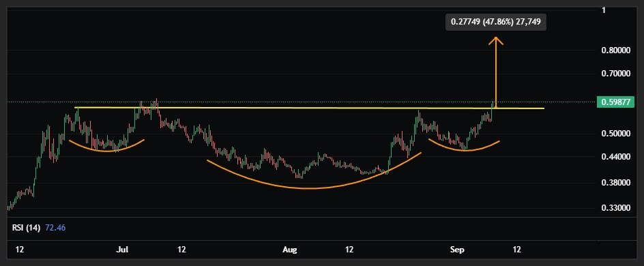Click the 0.50000 price axis label

[615, 134]
